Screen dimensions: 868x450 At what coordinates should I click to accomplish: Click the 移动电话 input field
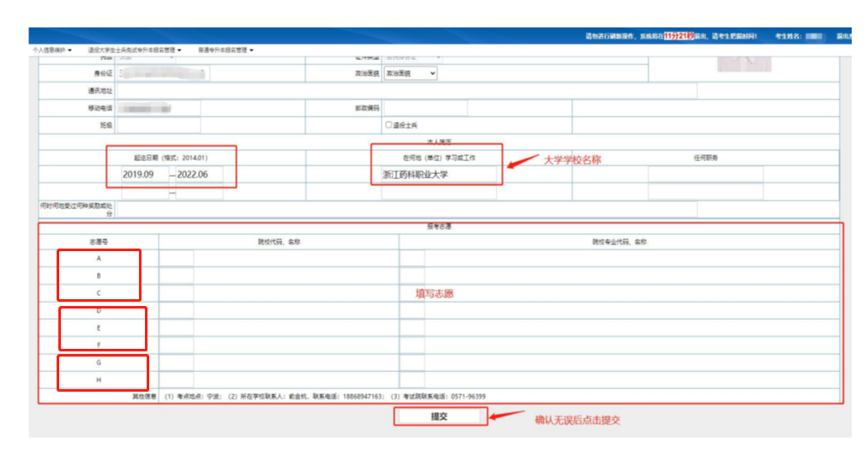(159, 108)
